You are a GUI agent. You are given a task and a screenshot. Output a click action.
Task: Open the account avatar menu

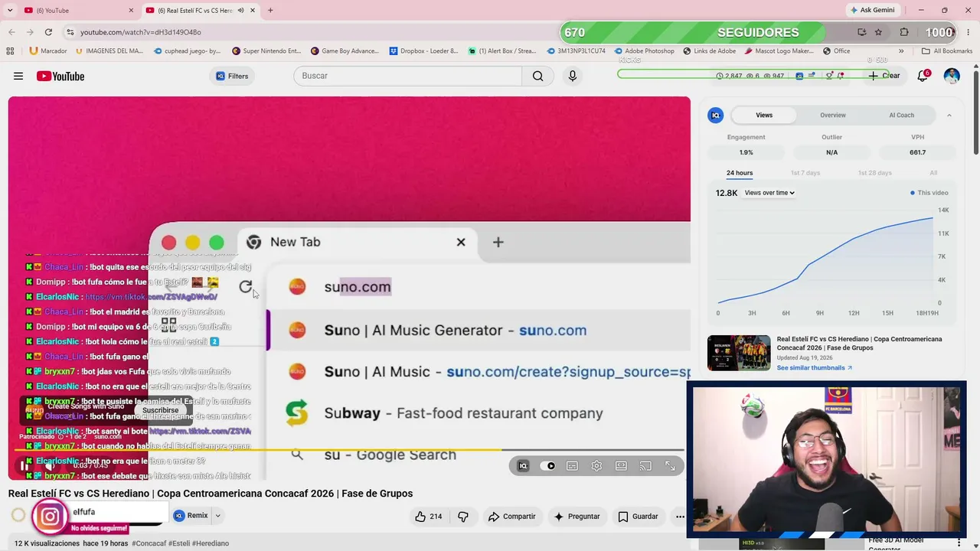[x=952, y=76]
